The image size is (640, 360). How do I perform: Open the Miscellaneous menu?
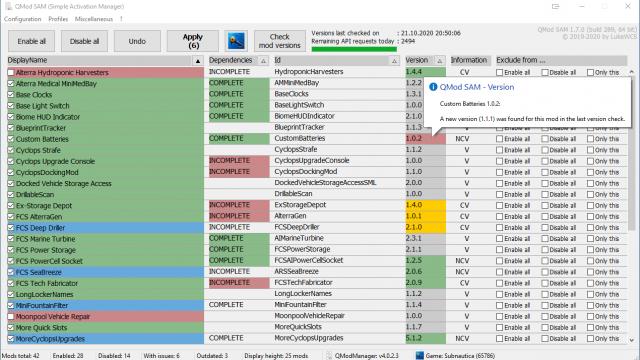tap(93, 19)
